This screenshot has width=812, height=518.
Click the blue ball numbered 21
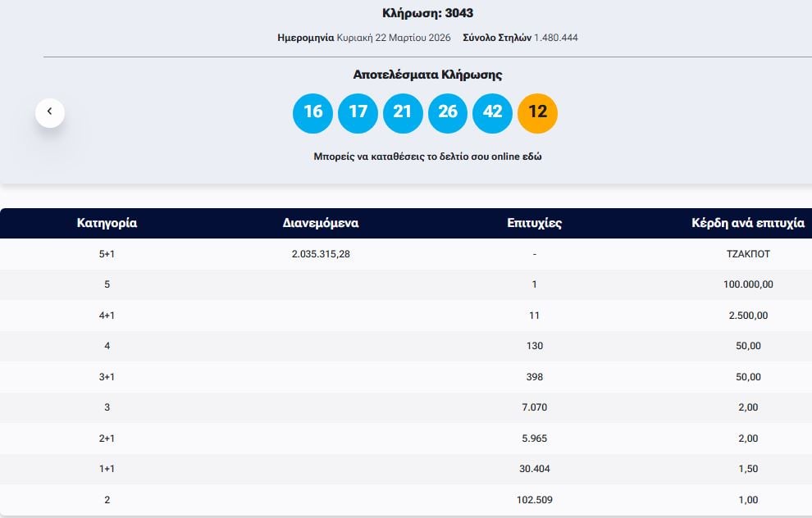(402, 112)
